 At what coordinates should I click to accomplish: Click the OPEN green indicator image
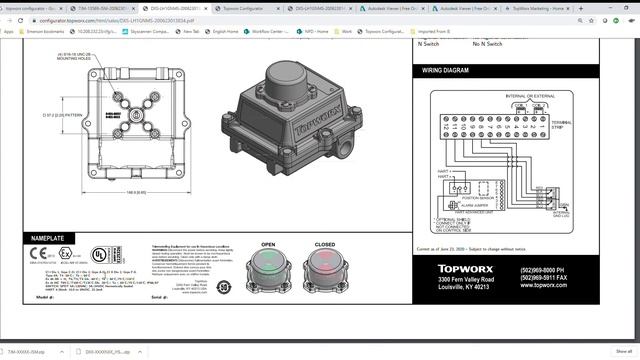(269, 271)
